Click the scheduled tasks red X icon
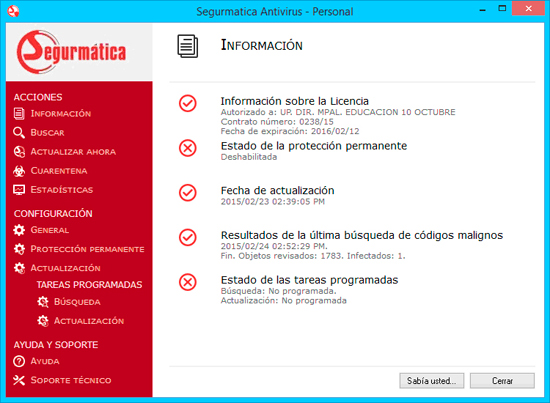Image resolution: width=550 pixels, height=403 pixels. point(188,282)
